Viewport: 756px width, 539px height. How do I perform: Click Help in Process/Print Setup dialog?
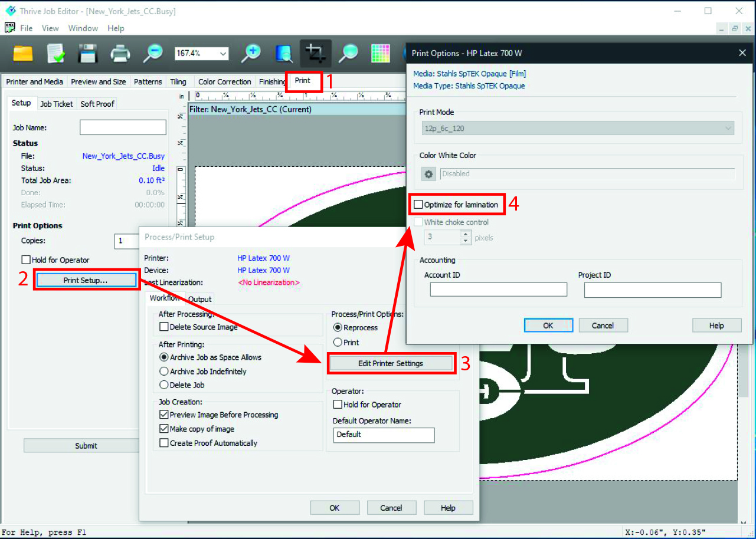coord(448,508)
